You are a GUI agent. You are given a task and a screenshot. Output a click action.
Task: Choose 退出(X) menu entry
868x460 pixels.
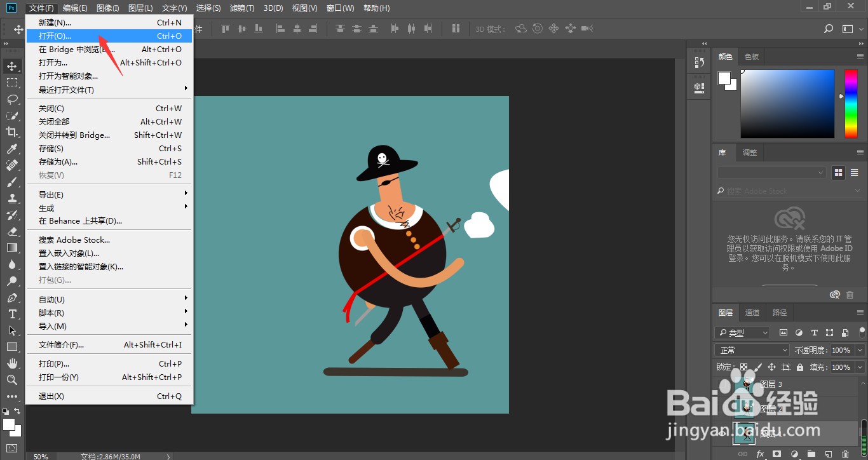point(109,396)
